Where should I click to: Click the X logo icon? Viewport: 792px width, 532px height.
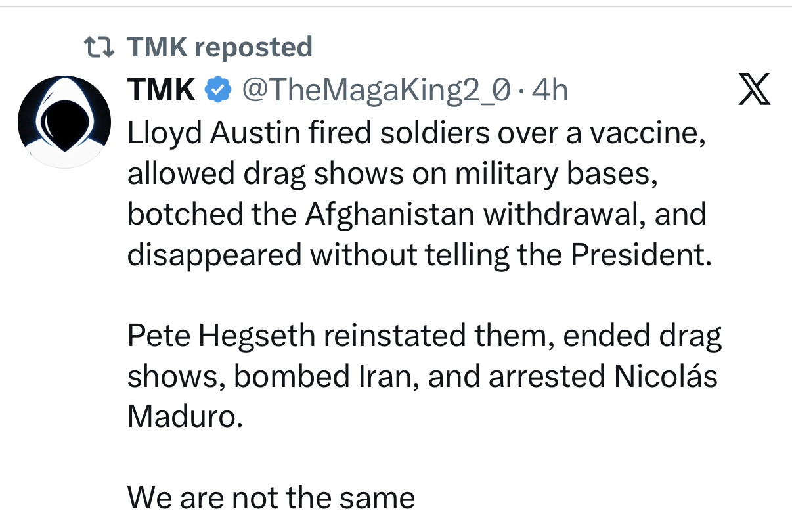pyautogui.click(x=753, y=91)
